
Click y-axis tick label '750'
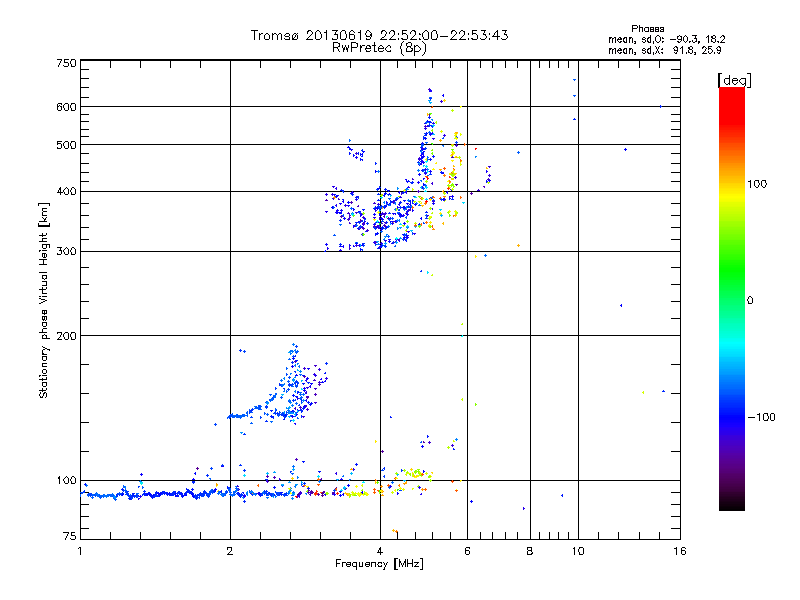click(66, 63)
